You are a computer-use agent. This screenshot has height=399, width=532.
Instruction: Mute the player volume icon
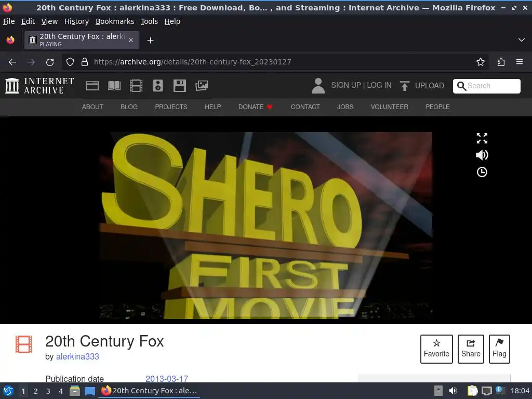[482, 155]
